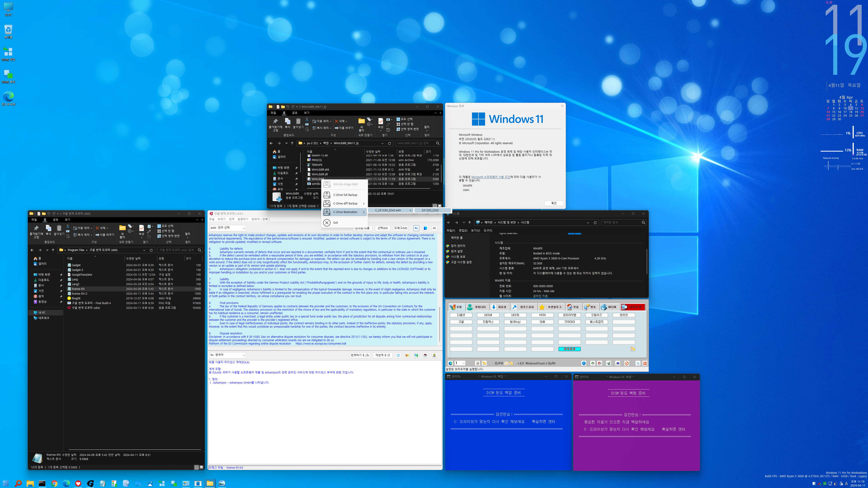Screen dimensions: 868x488
Task: Open 공유 ribbon tab in 구글 번역 도우미 explorer
Action: (x=56, y=220)
